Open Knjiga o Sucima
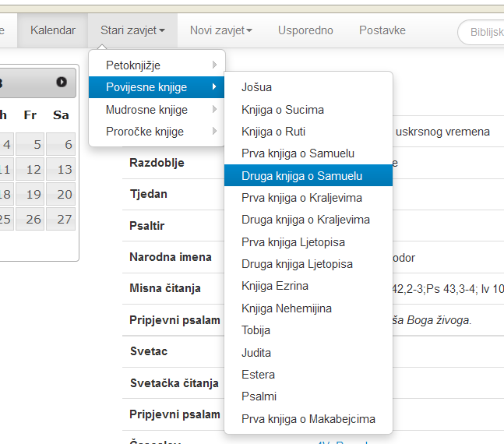Image resolution: width=504 pixels, height=444 pixels. point(282,110)
